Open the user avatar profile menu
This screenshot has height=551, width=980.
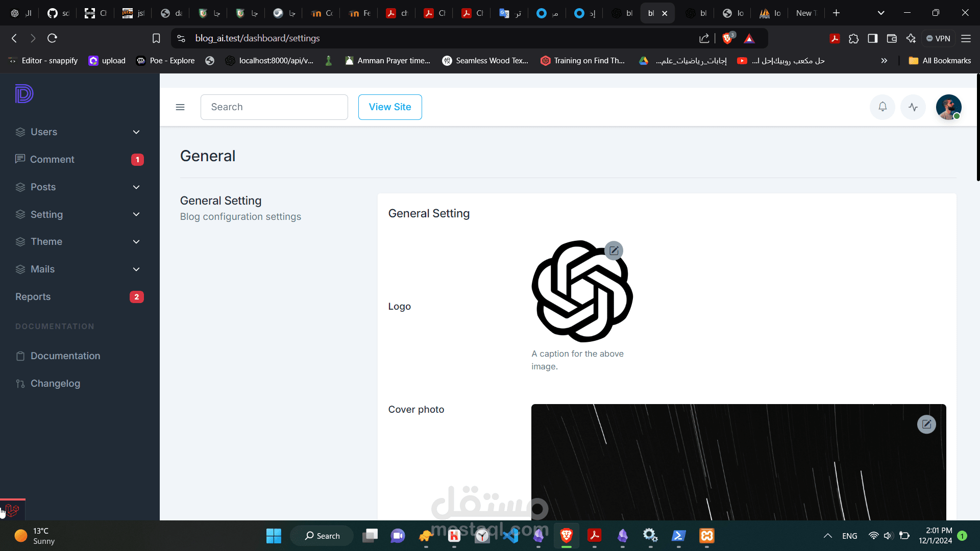(948, 107)
